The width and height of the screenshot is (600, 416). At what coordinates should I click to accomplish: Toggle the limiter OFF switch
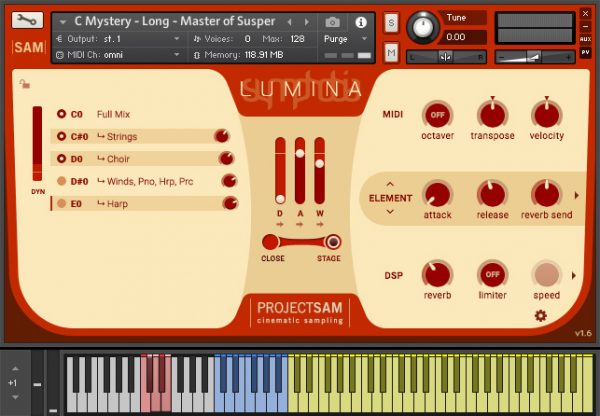[492, 275]
